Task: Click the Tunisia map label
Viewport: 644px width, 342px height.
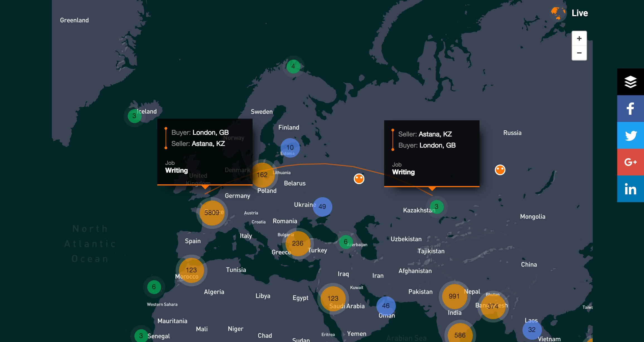Action: tap(236, 270)
